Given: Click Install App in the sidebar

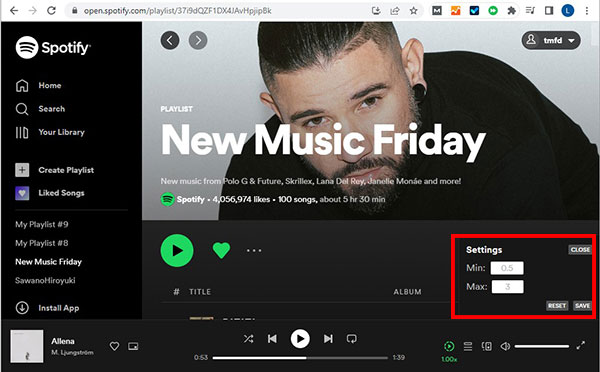Looking at the screenshot, I should click(x=47, y=308).
